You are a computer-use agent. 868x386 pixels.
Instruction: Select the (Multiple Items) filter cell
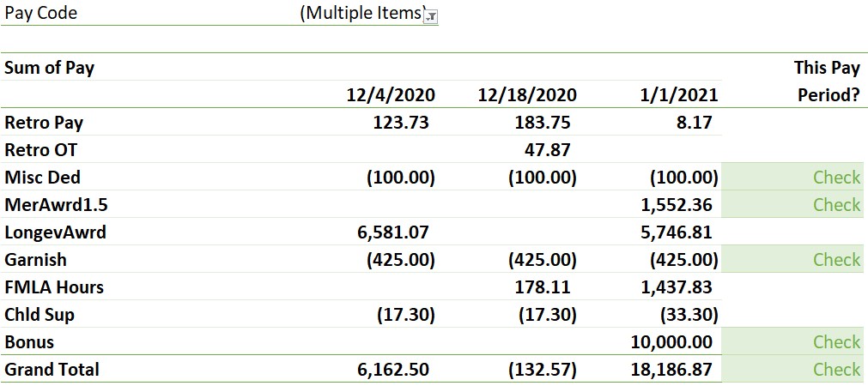click(x=361, y=14)
